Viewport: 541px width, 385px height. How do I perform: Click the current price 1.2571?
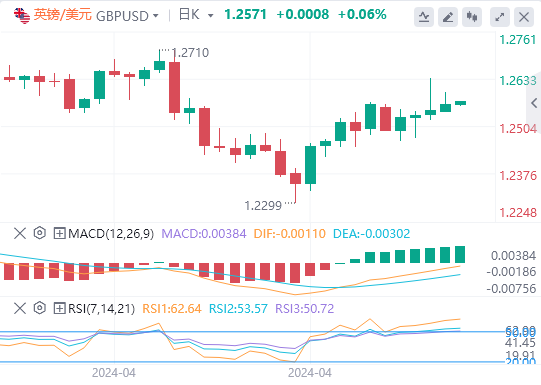tap(245, 14)
